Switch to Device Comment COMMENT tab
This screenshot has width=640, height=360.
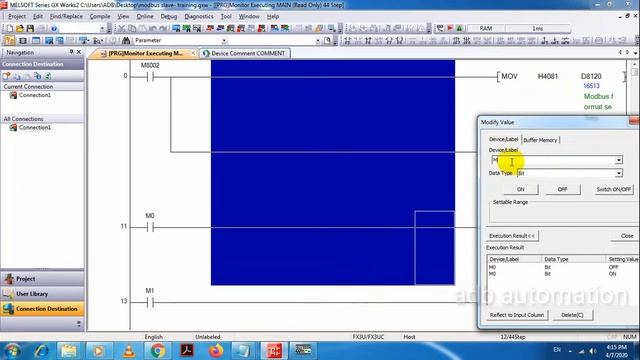(244, 53)
